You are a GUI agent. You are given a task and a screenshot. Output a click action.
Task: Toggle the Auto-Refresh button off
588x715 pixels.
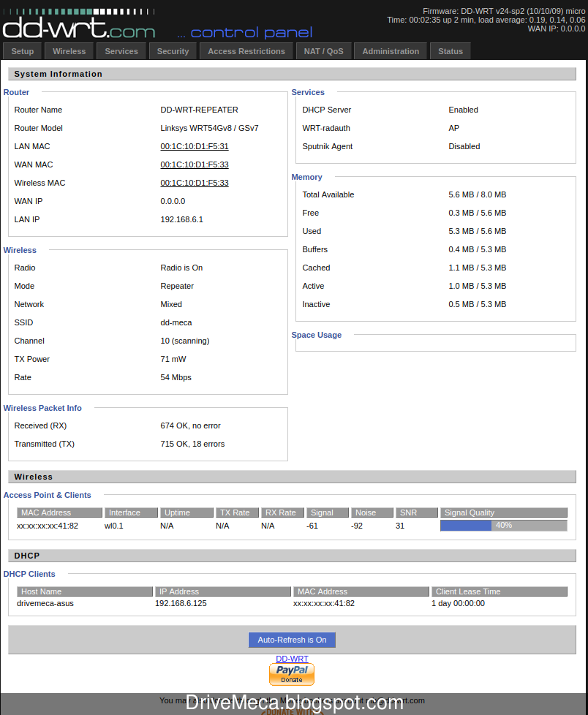[292, 640]
